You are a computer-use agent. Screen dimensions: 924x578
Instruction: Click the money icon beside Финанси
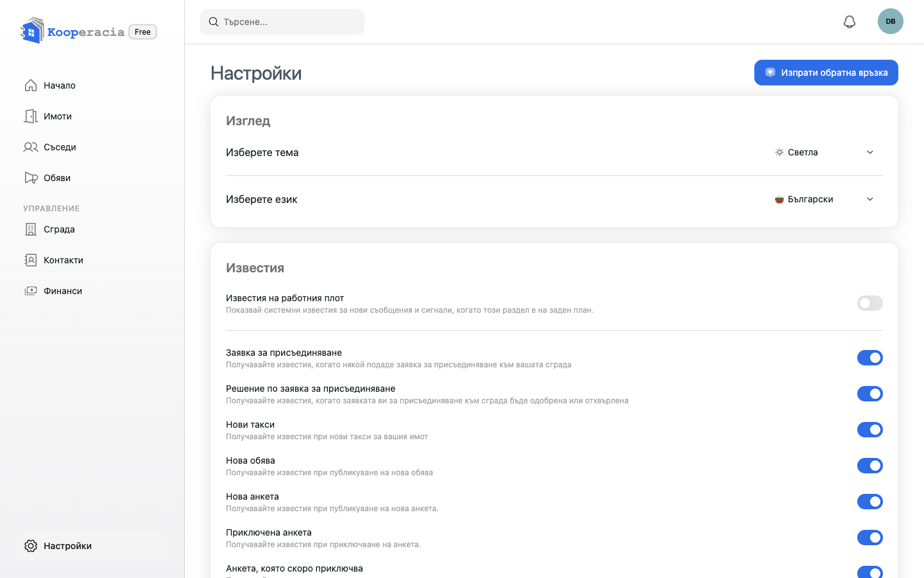coord(31,291)
